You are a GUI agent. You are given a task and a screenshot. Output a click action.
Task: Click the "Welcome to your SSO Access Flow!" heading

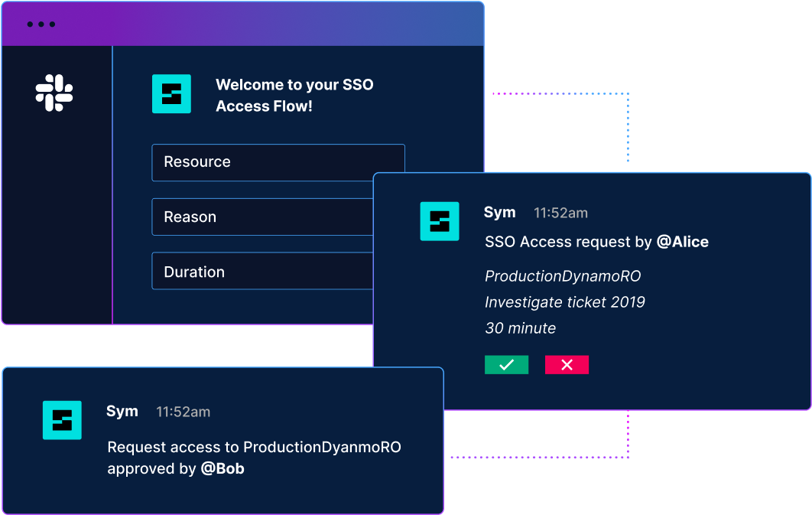tap(294, 96)
